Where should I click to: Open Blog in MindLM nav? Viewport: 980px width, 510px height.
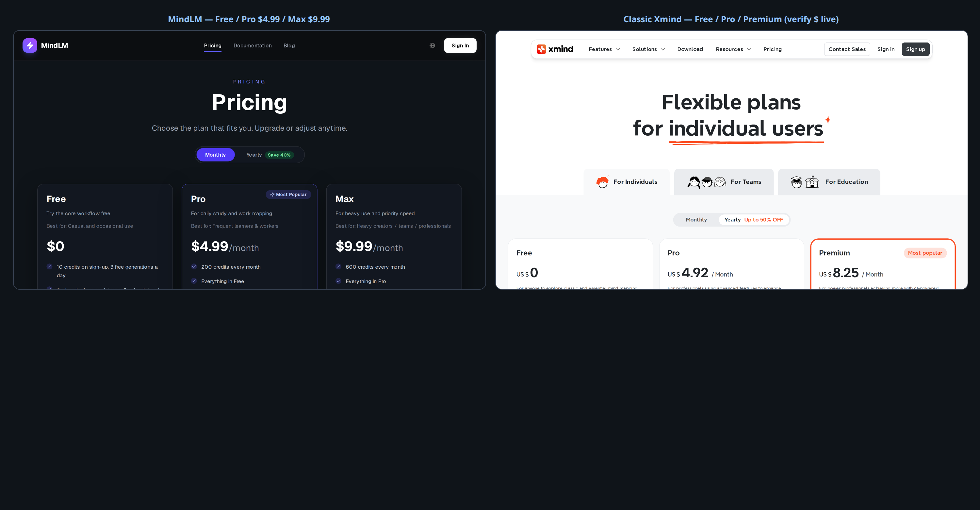pos(289,46)
